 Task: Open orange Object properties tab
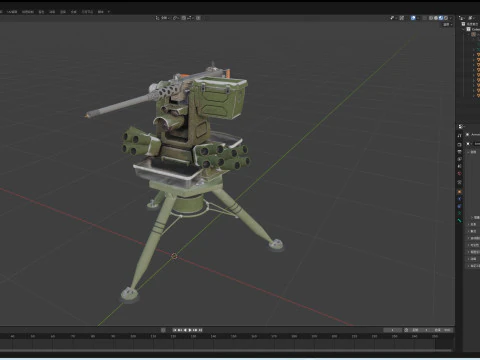tap(459, 192)
